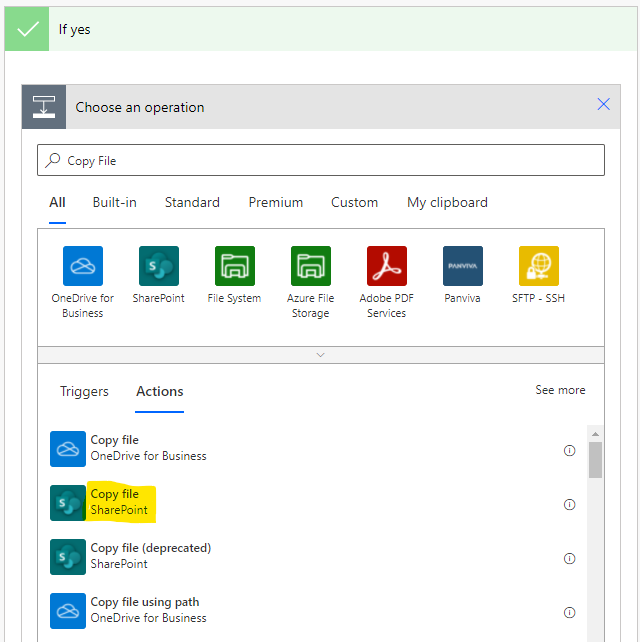640x642 pixels.
Task: Expand the connectors list chevron
Action: [x=321, y=355]
